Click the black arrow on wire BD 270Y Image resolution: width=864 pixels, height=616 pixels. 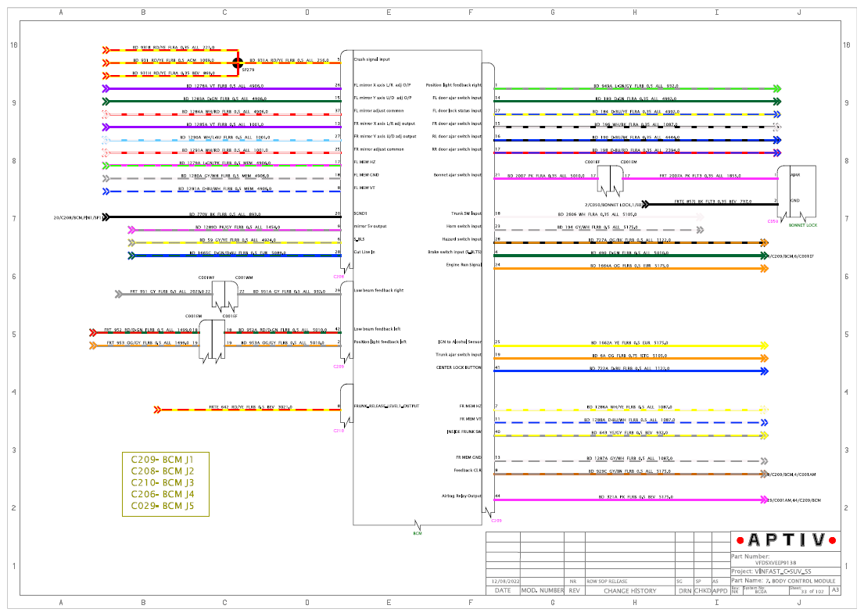tap(106, 217)
